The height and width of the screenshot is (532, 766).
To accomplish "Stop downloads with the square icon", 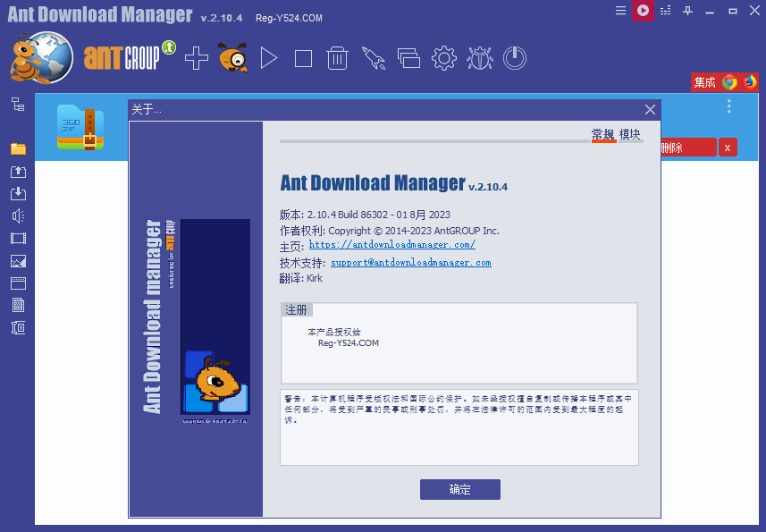I will (x=303, y=59).
